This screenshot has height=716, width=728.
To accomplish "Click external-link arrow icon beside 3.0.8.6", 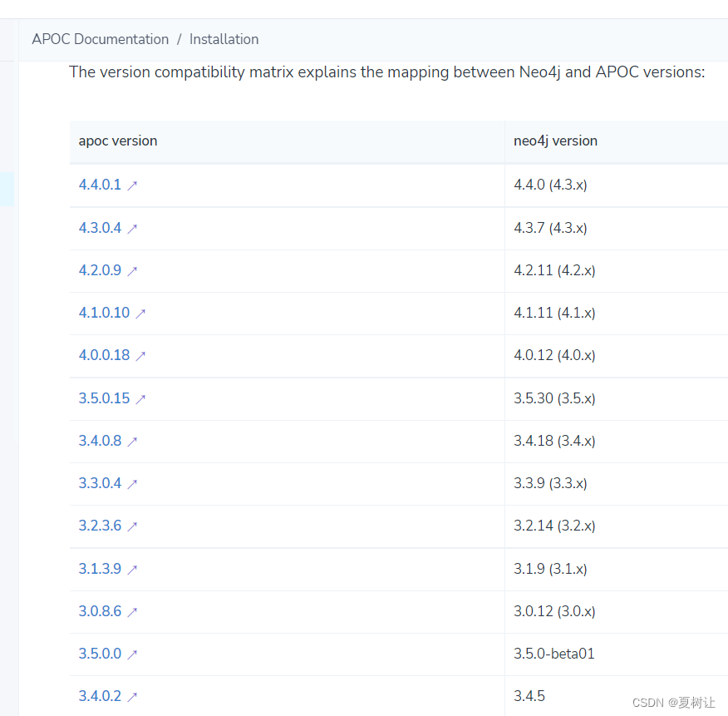I will 132,612.
